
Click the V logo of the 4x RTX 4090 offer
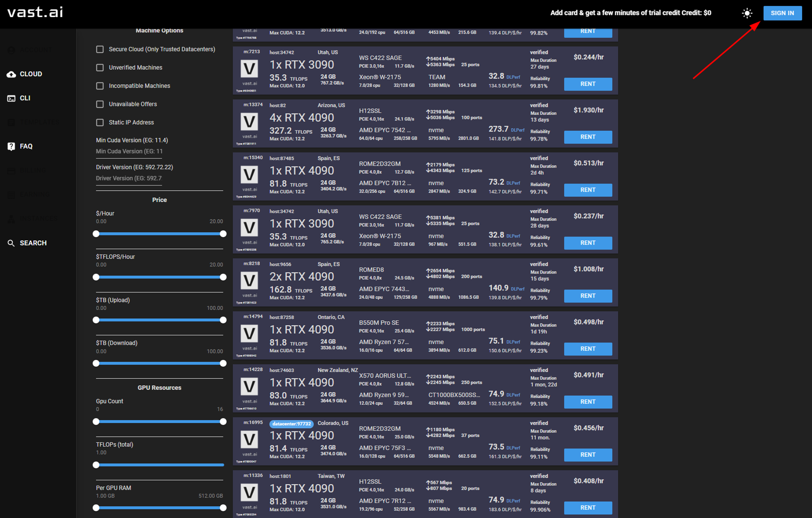click(249, 122)
